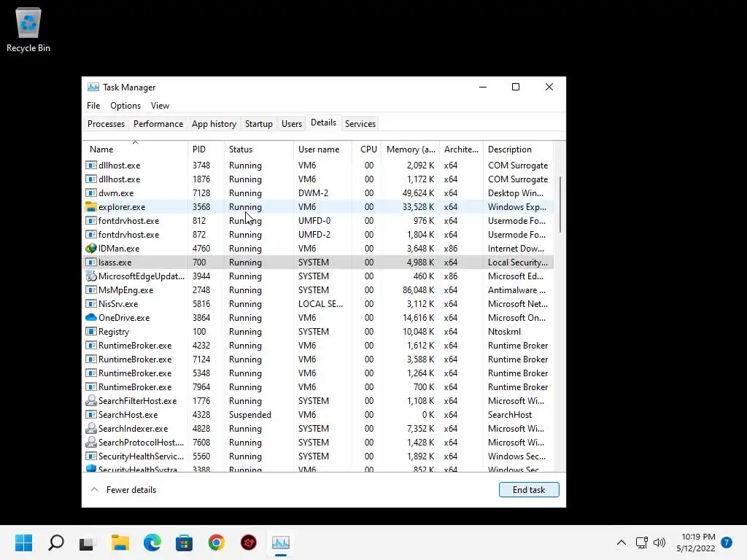
Task: Switch to the Startup tab
Action: pos(259,124)
